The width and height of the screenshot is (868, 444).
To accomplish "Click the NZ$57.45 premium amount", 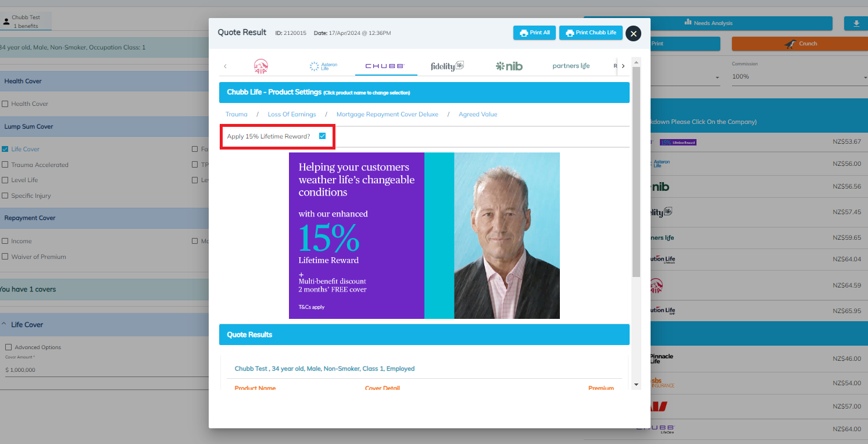I will coord(846,212).
